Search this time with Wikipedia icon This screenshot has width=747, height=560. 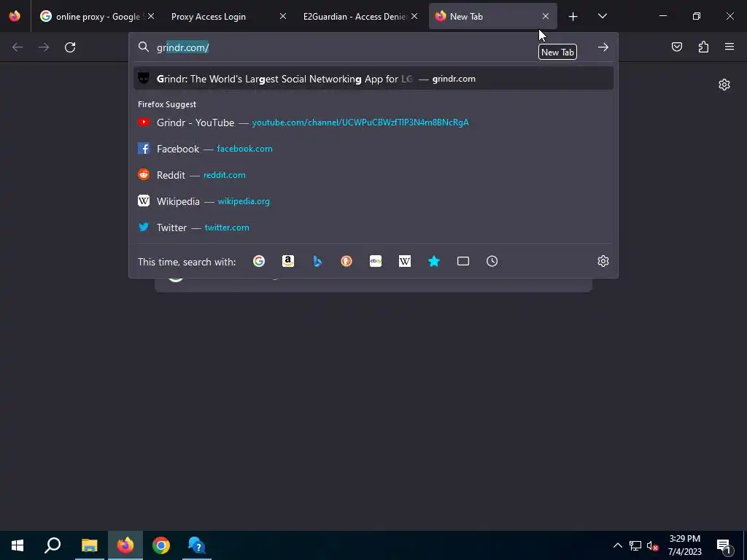coord(404,261)
